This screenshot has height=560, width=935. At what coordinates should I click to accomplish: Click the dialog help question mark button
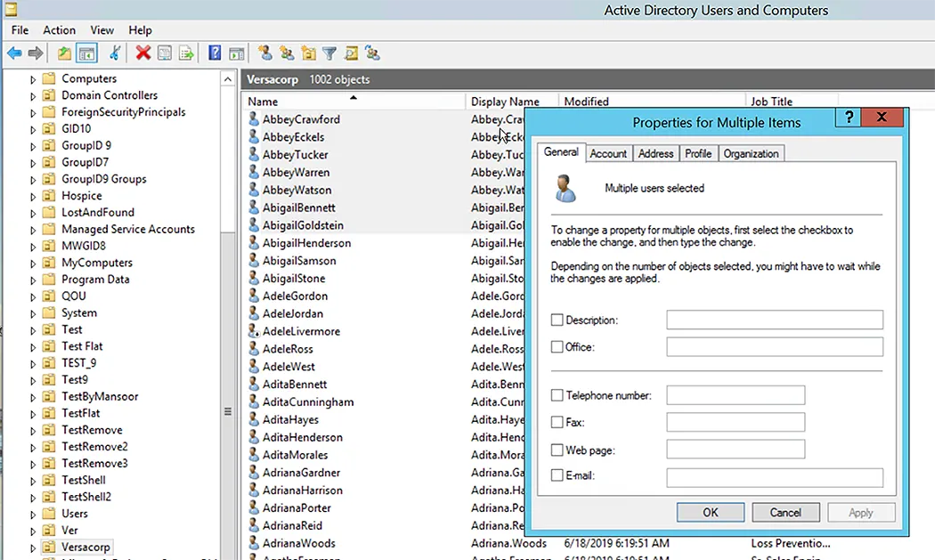tap(849, 118)
